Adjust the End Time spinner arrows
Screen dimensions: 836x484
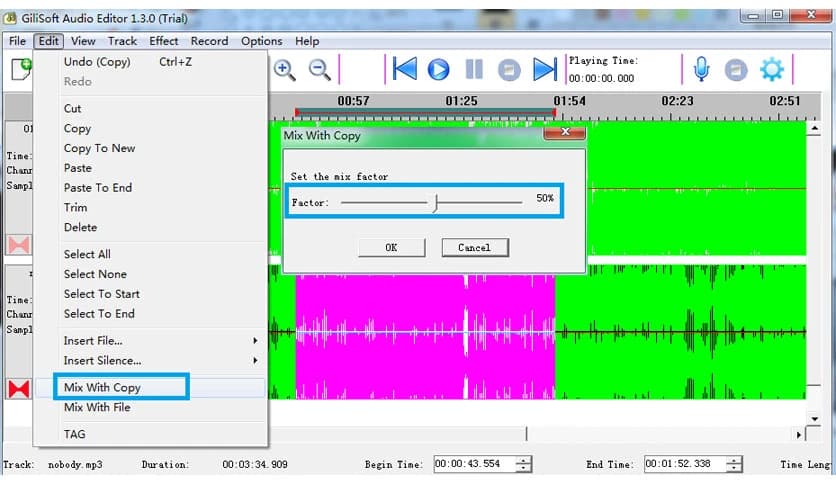point(734,464)
